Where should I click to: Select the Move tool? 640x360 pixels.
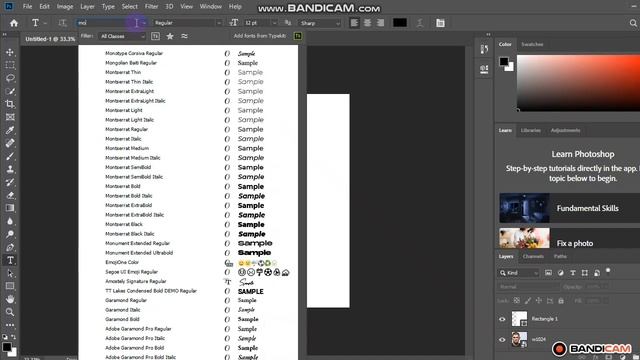click(x=10, y=52)
